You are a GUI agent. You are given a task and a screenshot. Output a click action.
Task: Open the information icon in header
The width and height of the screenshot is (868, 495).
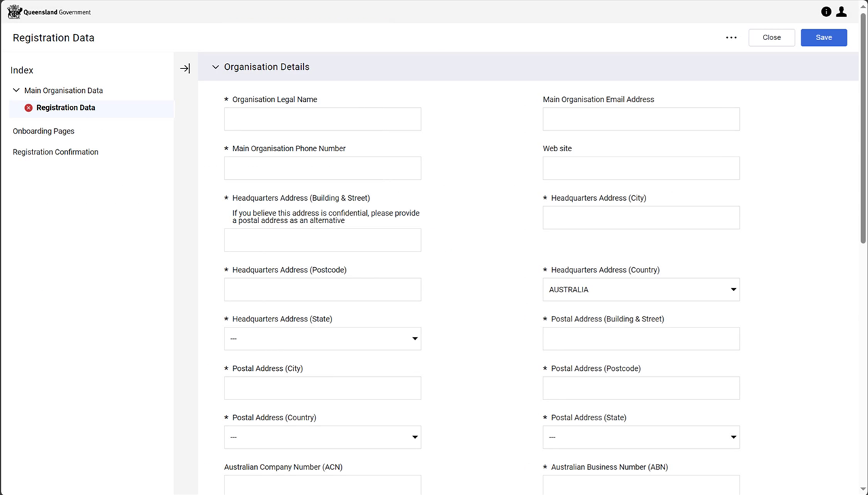pyautogui.click(x=826, y=12)
